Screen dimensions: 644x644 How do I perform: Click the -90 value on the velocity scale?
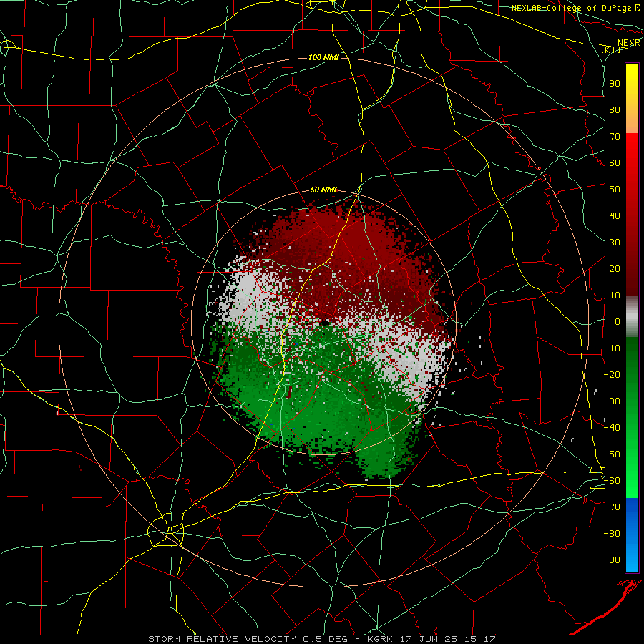(x=612, y=560)
